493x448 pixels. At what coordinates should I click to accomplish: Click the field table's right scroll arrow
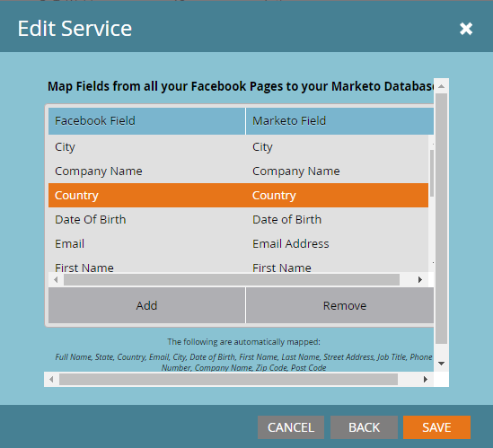419,279
